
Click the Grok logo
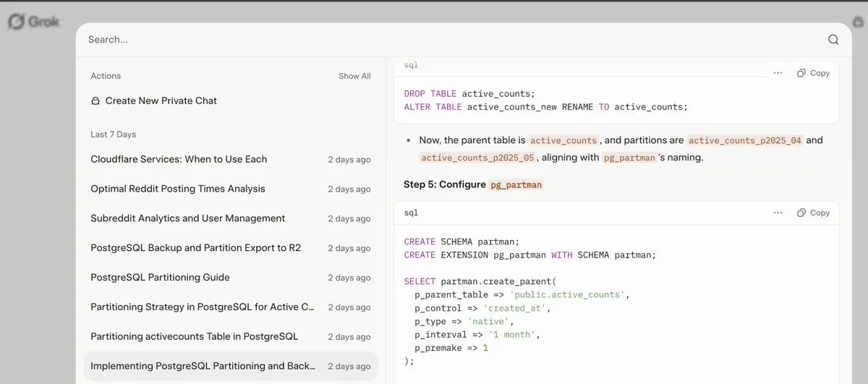[x=34, y=22]
